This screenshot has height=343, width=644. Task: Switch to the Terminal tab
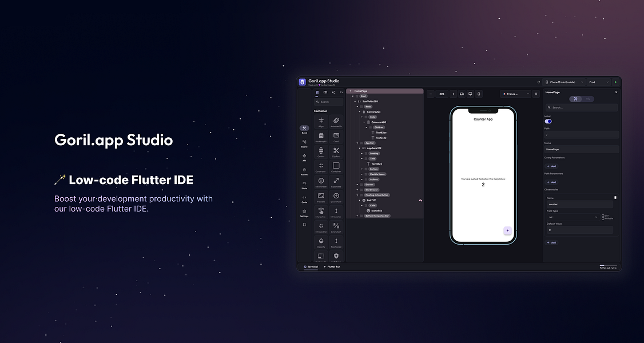(x=311, y=266)
